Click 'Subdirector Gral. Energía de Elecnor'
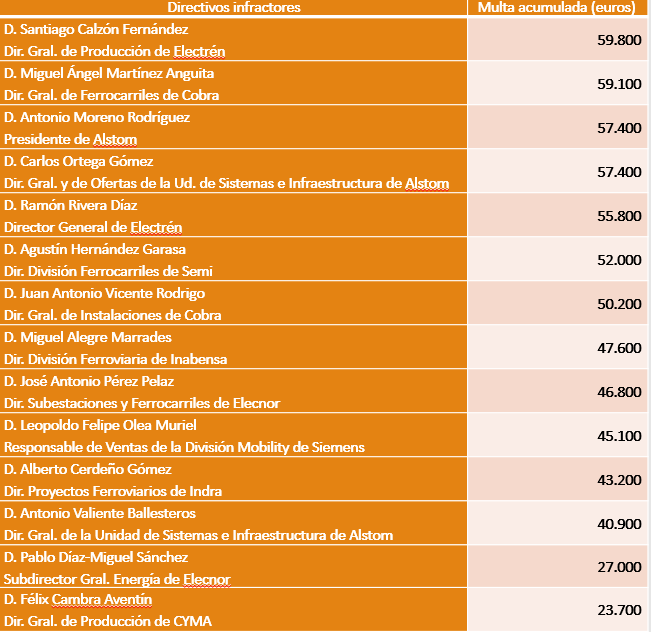The height and width of the screenshot is (632, 651). tap(117, 580)
